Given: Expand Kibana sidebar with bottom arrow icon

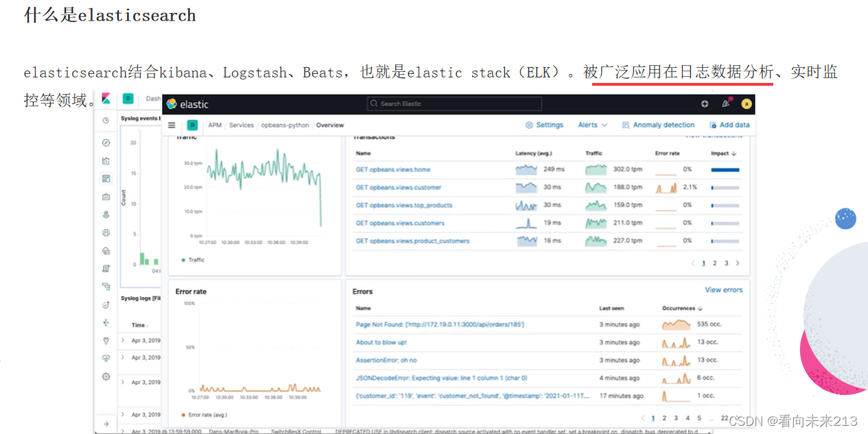Looking at the screenshot, I should point(106,424).
